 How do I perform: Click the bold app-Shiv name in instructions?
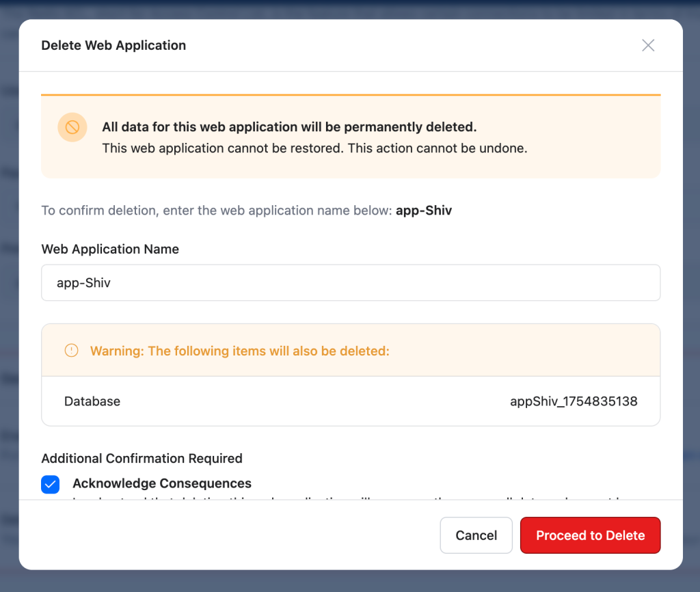424,211
